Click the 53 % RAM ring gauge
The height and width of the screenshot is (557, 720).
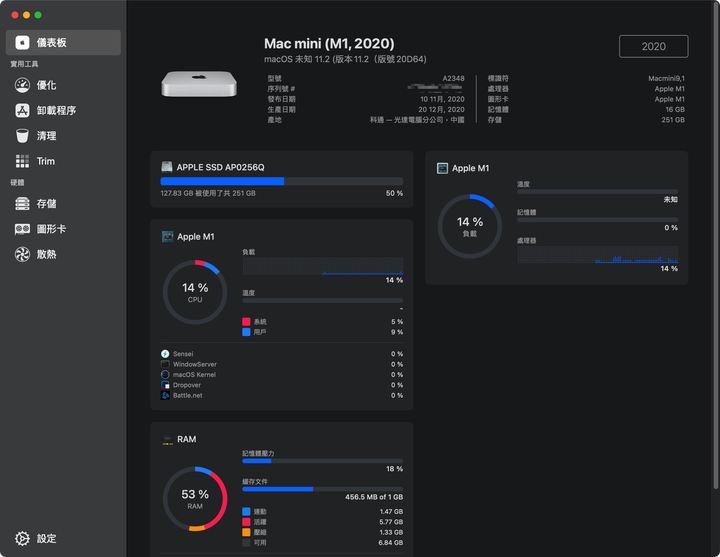pos(195,499)
